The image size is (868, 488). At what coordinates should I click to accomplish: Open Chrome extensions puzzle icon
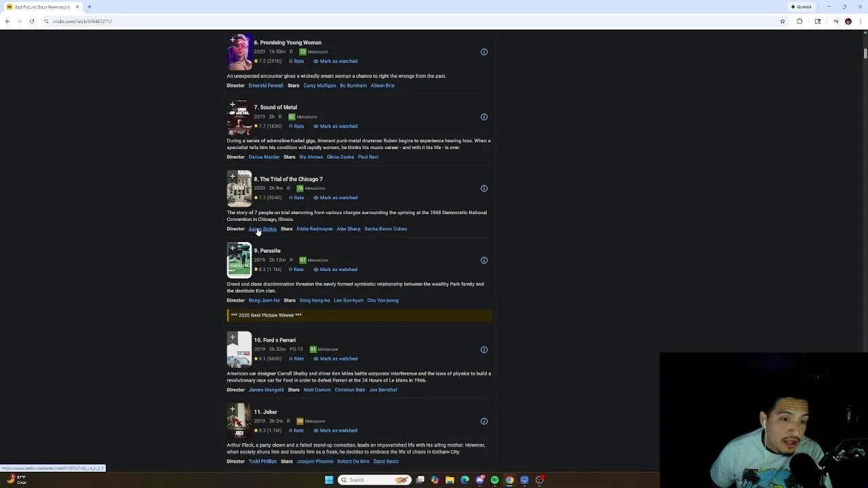tap(800, 21)
